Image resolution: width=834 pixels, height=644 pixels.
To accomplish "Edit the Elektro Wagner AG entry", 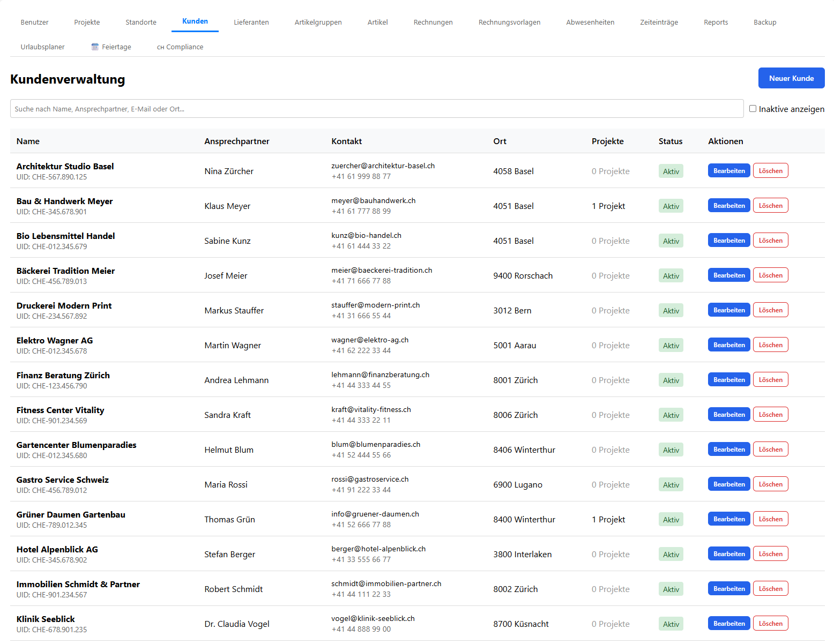I will (x=728, y=345).
